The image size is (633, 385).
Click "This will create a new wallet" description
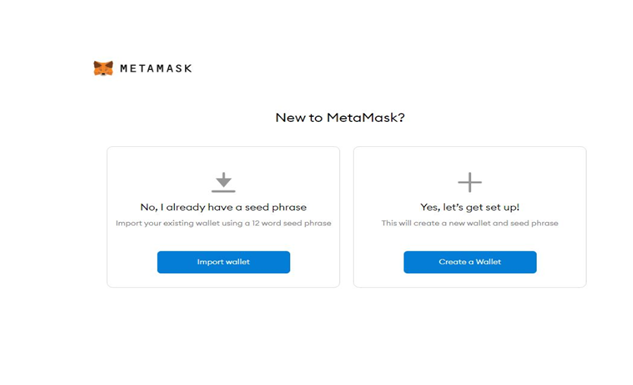[x=470, y=223]
